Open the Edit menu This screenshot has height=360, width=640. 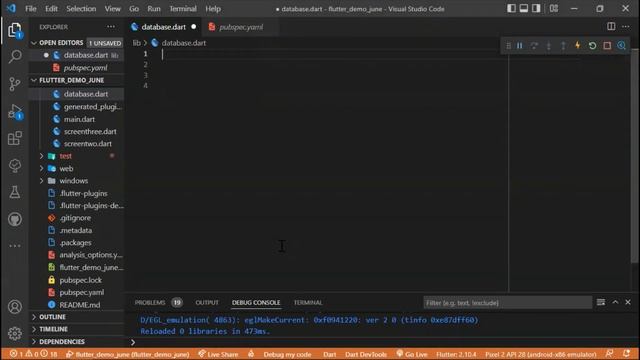pos(51,9)
